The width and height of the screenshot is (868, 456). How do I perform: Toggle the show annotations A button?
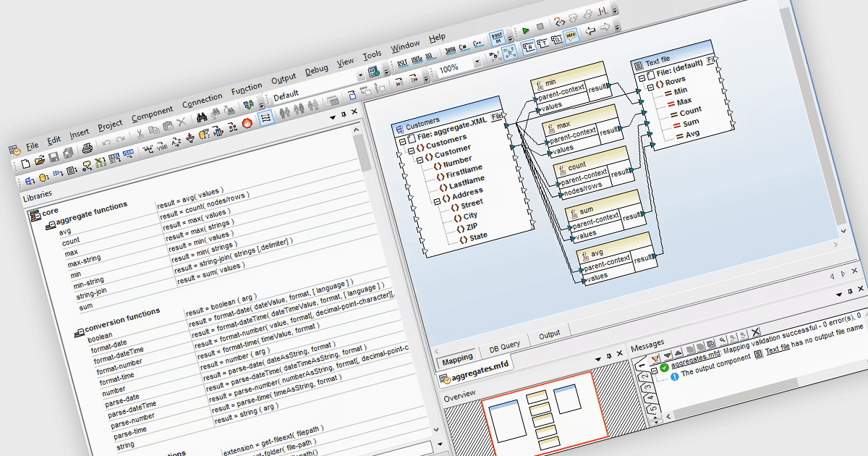click(529, 47)
